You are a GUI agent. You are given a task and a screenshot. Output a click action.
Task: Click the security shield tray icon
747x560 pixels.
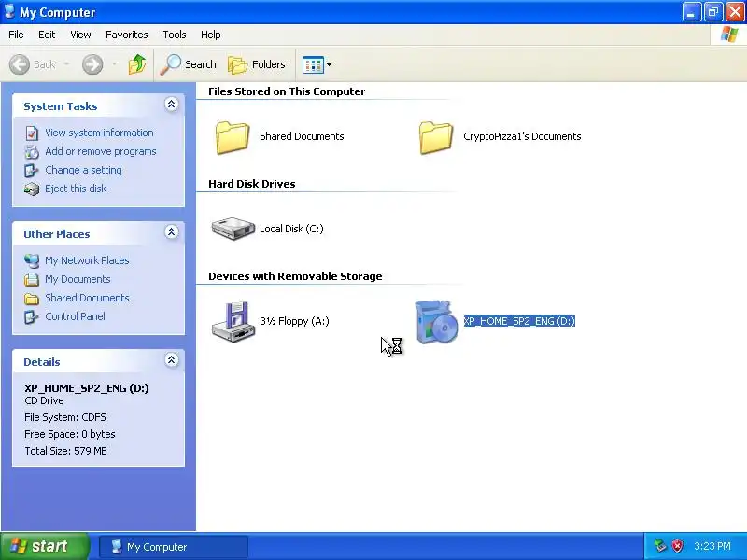(677, 546)
